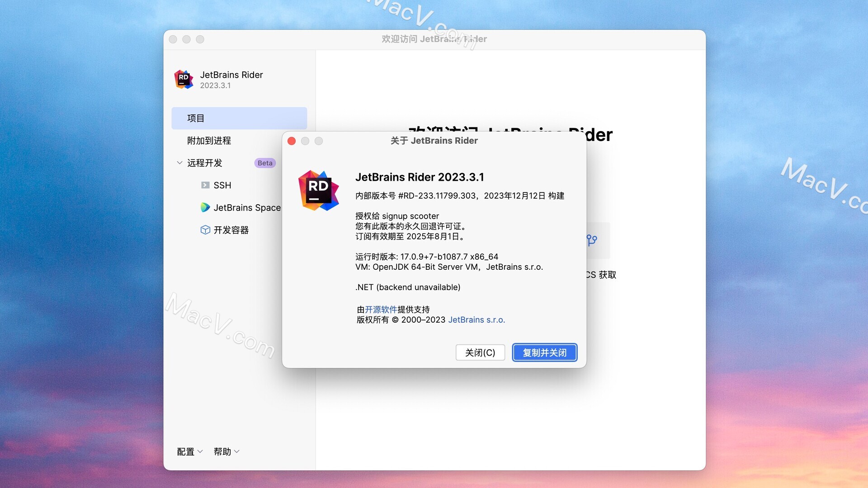
Task: Click the 运行时版本 17.0.9+7-b1087.7 line
Action: pos(427,257)
